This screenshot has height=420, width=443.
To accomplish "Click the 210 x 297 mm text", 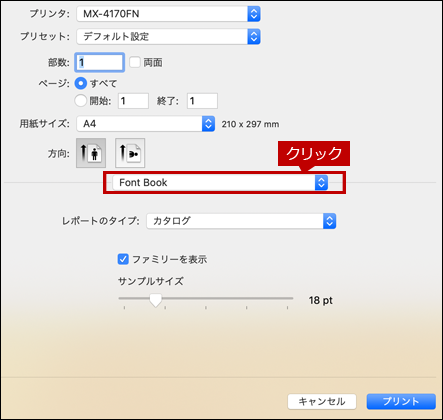I will pyautogui.click(x=250, y=124).
